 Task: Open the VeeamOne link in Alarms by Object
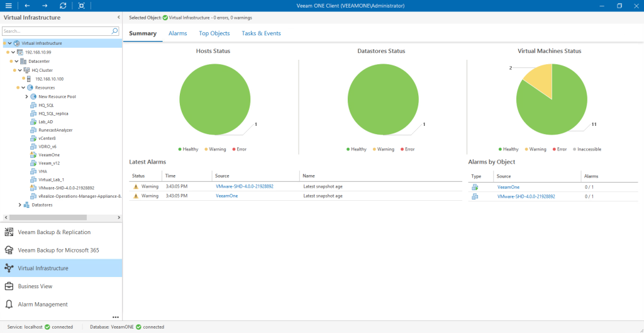508,187
